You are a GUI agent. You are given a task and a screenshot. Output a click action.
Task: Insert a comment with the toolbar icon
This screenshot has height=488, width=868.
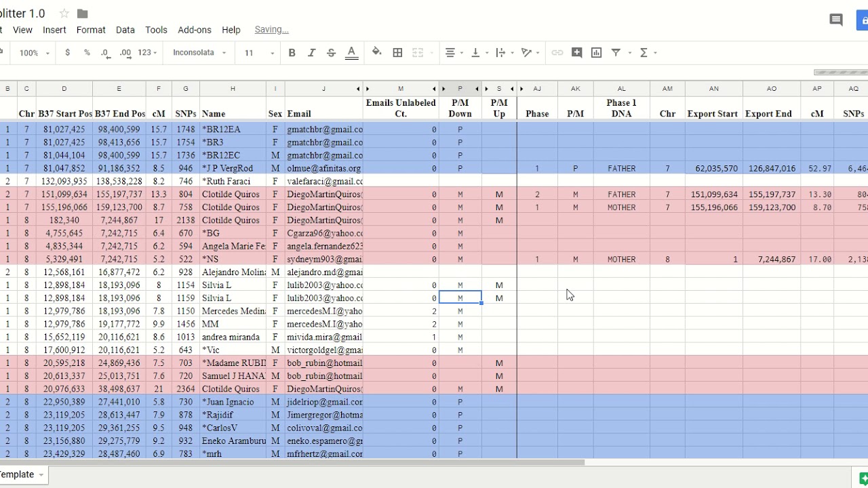click(577, 52)
